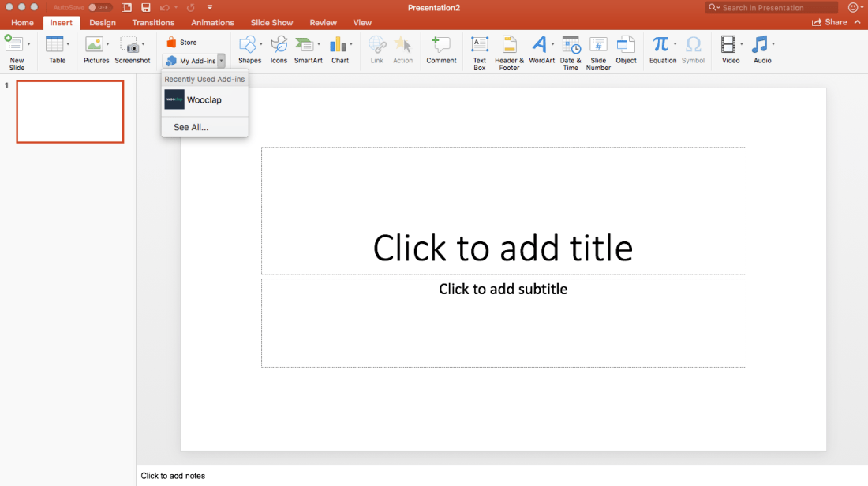Open the SmartArt gallery
868x486 pixels.
click(x=307, y=50)
